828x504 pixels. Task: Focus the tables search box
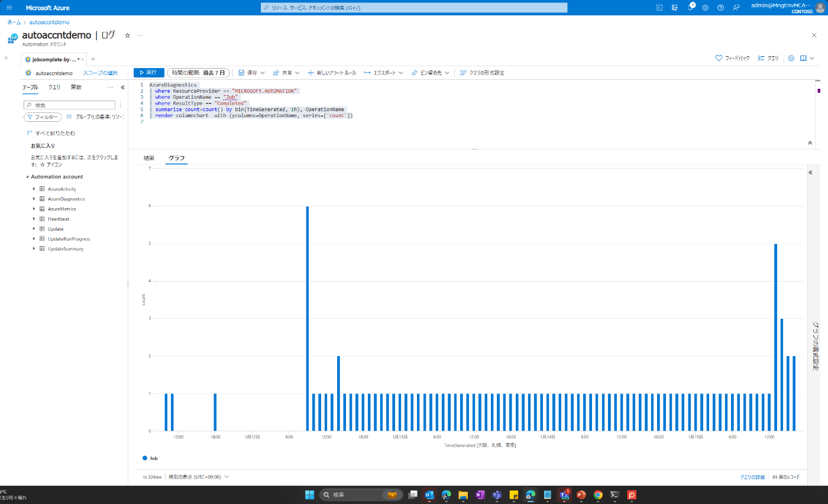click(69, 105)
